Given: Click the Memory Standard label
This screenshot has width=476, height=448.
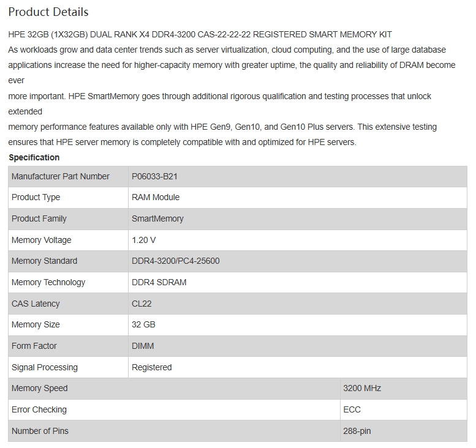Looking at the screenshot, I should tap(44, 261).
